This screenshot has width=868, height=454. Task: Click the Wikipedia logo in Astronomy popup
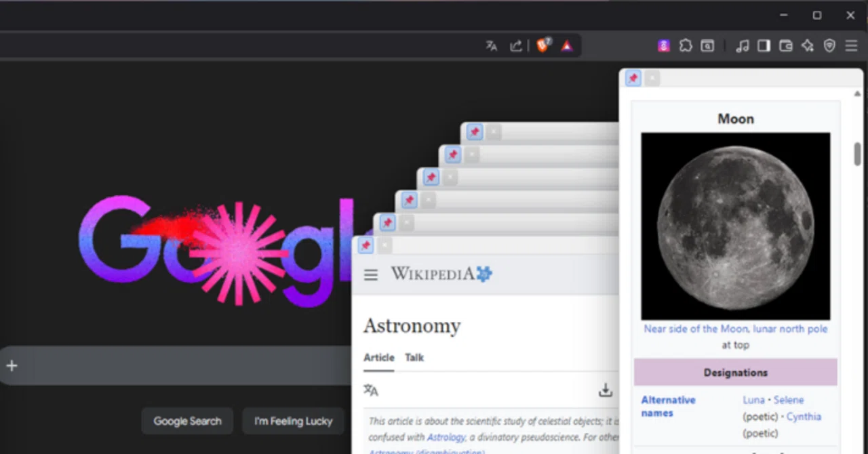click(x=441, y=274)
